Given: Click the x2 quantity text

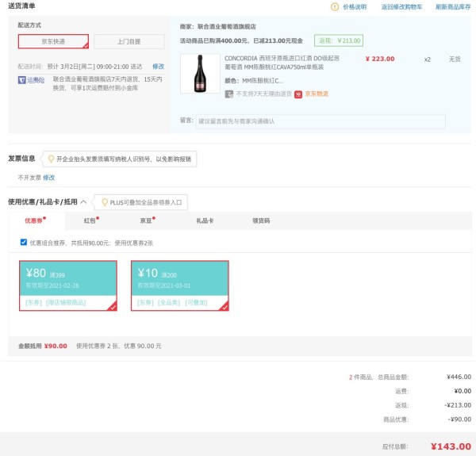Looking at the screenshot, I should click(x=427, y=59).
